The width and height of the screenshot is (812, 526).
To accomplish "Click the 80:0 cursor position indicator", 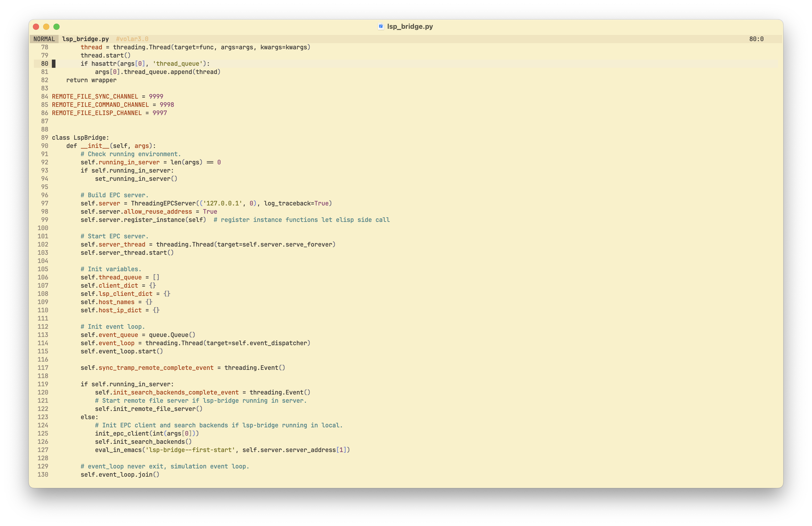I will point(756,39).
